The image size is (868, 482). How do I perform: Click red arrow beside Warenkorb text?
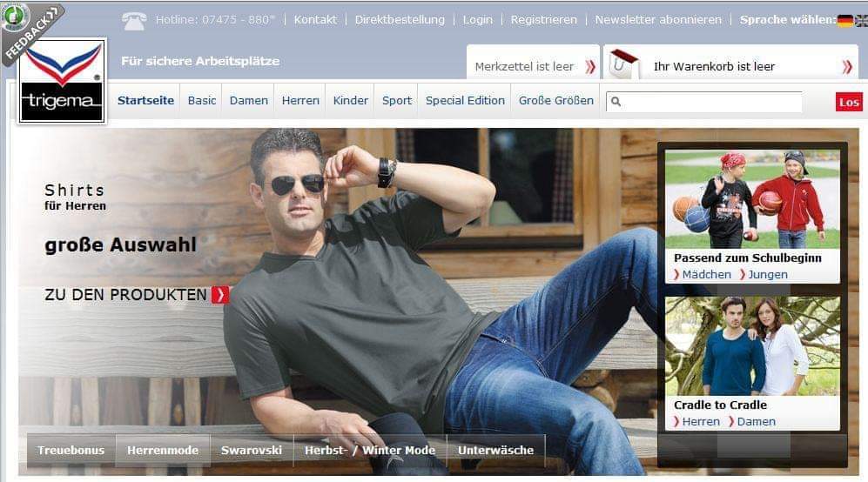point(846,66)
